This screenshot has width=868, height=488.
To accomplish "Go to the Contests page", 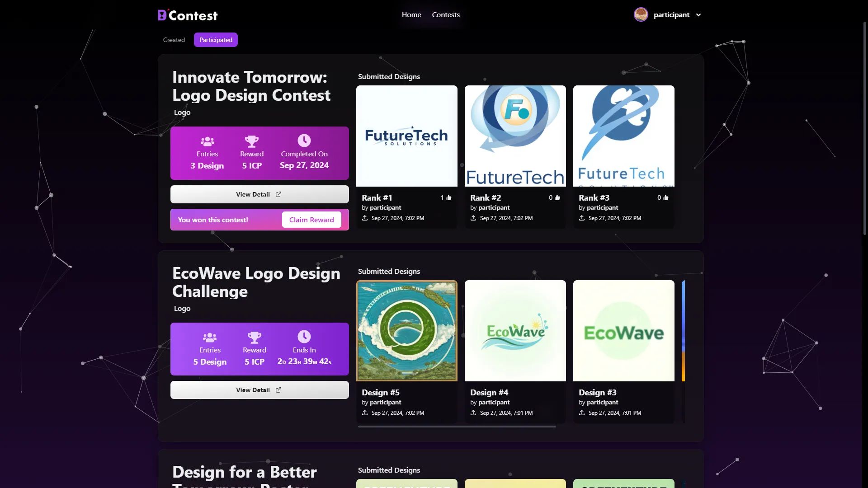I will tap(446, 15).
